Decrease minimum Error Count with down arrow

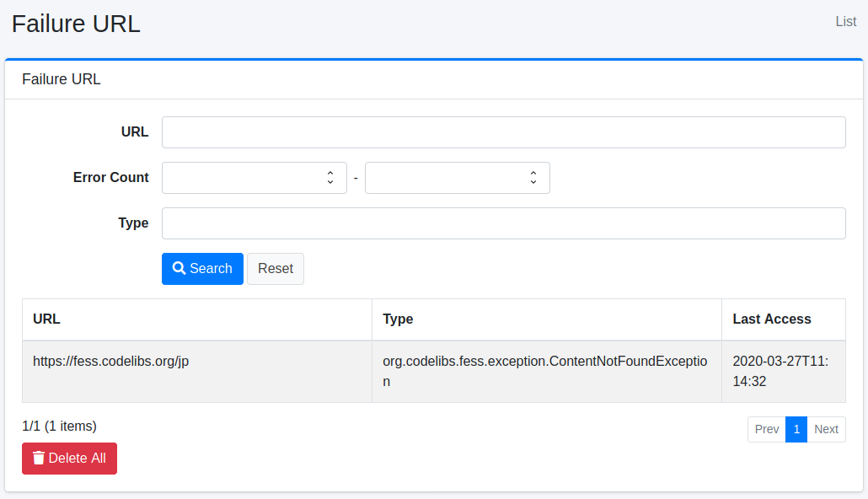tap(330, 182)
